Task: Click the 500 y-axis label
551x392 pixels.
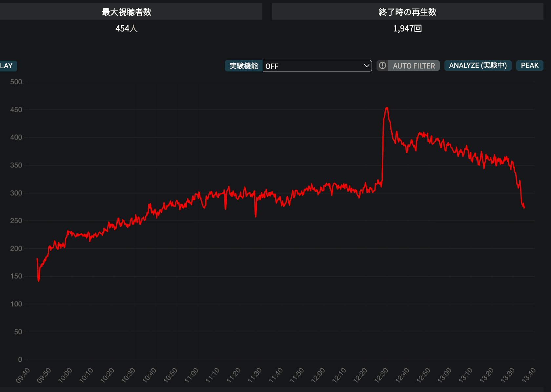Action: pyautogui.click(x=16, y=82)
